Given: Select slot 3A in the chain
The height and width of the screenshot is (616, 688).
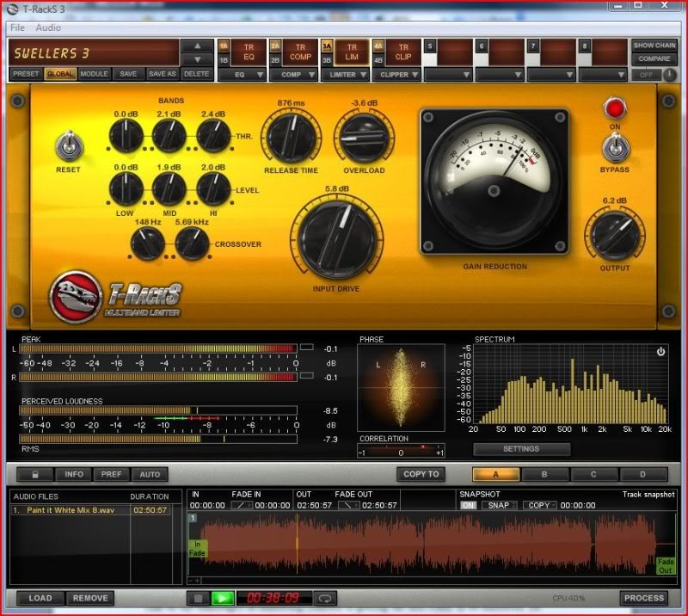Looking at the screenshot, I should [327, 46].
